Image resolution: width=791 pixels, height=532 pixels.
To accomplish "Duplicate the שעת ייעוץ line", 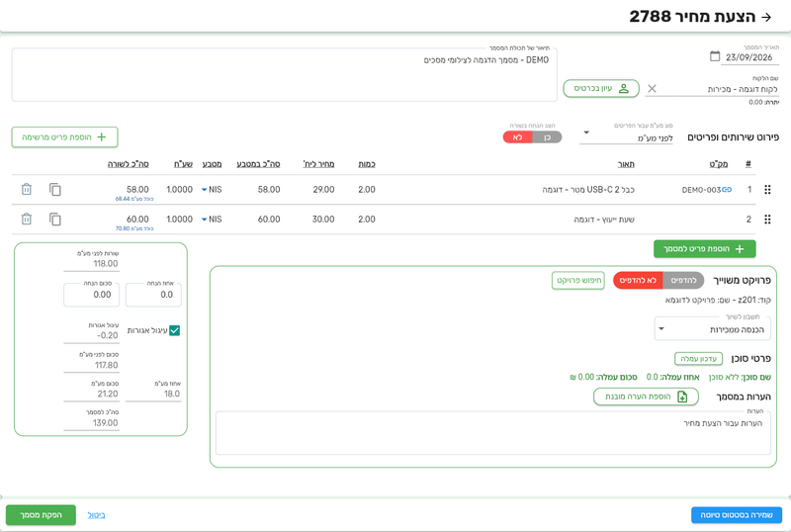I will pyautogui.click(x=55, y=220).
